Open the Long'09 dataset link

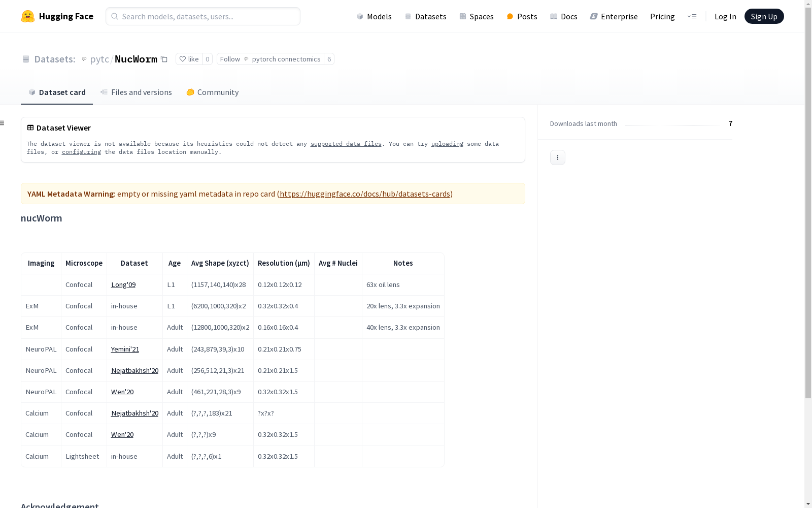click(x=123, y=284)
